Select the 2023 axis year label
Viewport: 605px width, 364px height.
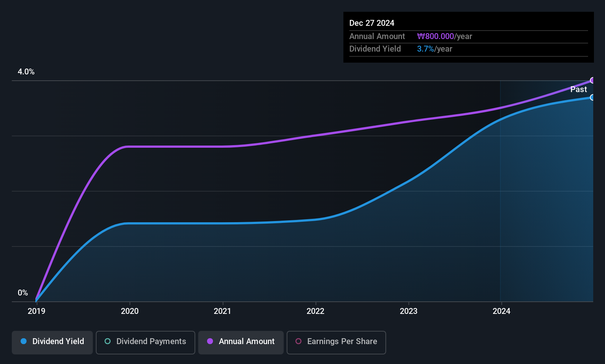coord(409,311)
